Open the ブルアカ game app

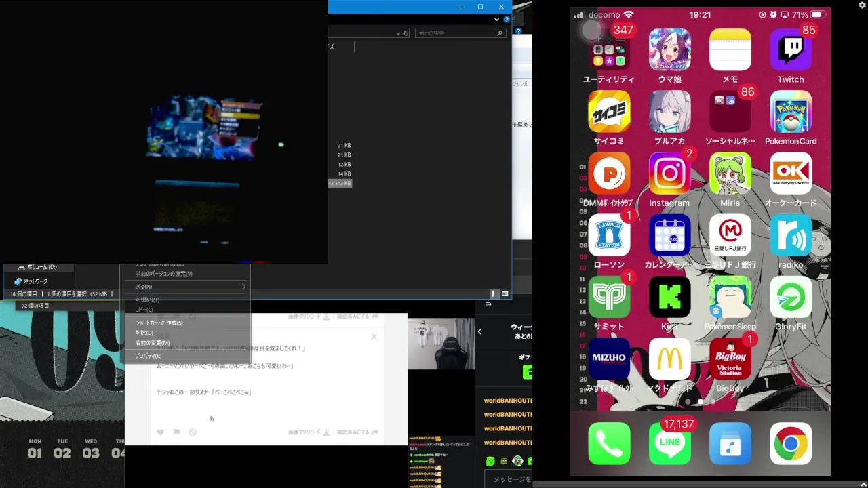point(669,113)
